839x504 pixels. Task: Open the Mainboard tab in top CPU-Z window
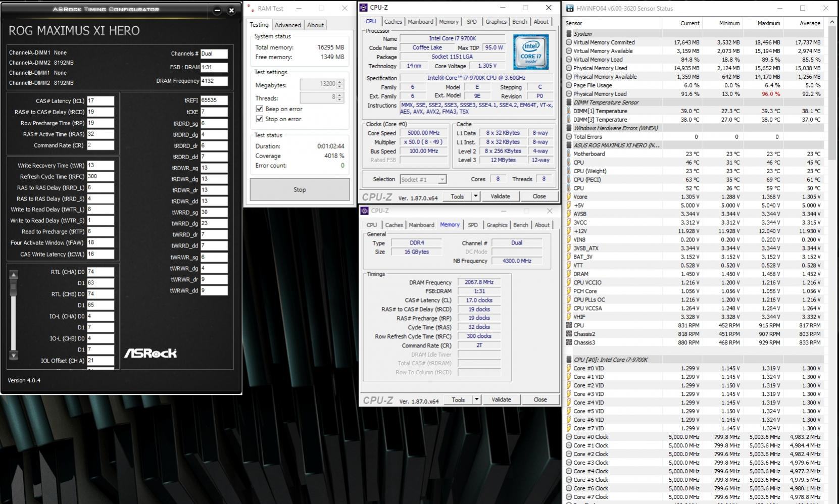pos(420,22)
